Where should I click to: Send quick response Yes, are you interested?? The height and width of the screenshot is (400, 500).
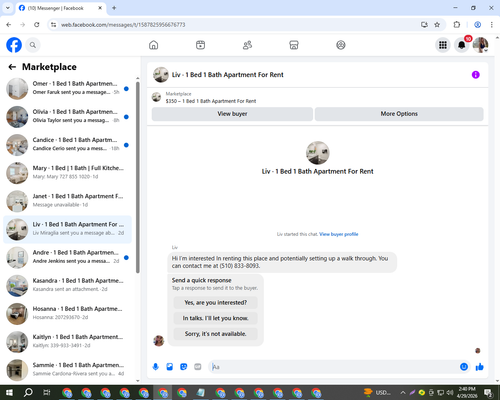point(216,303)
